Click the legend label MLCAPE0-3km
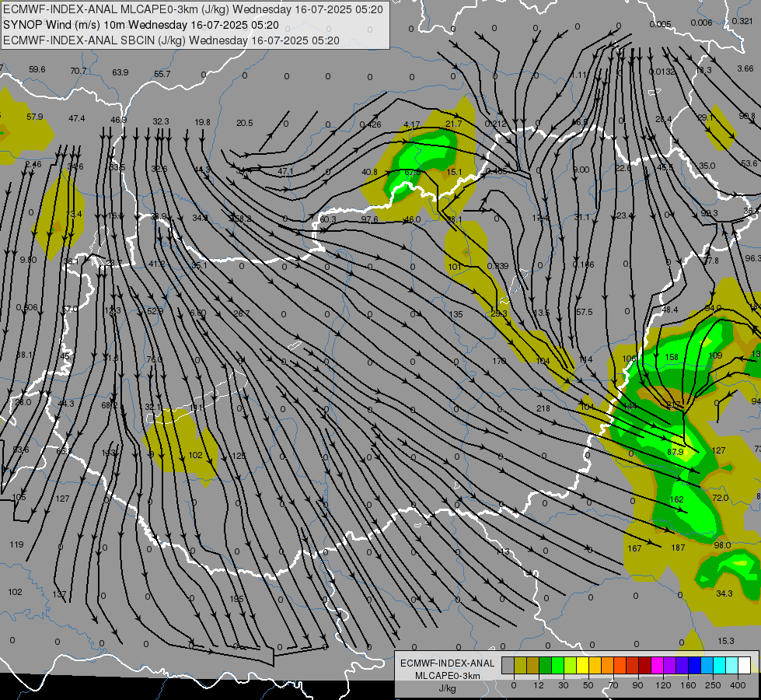This screenshot has width=761, height=700. [x=448, y=676]
